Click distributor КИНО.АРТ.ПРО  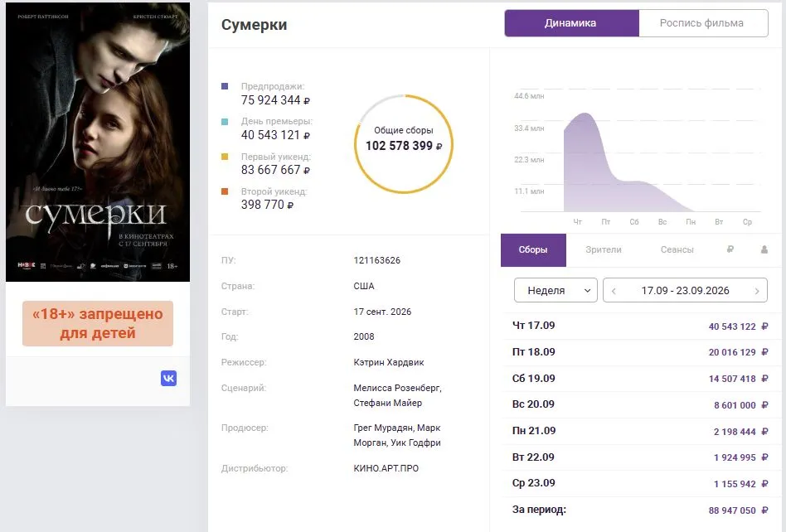(x=386, y=468)
